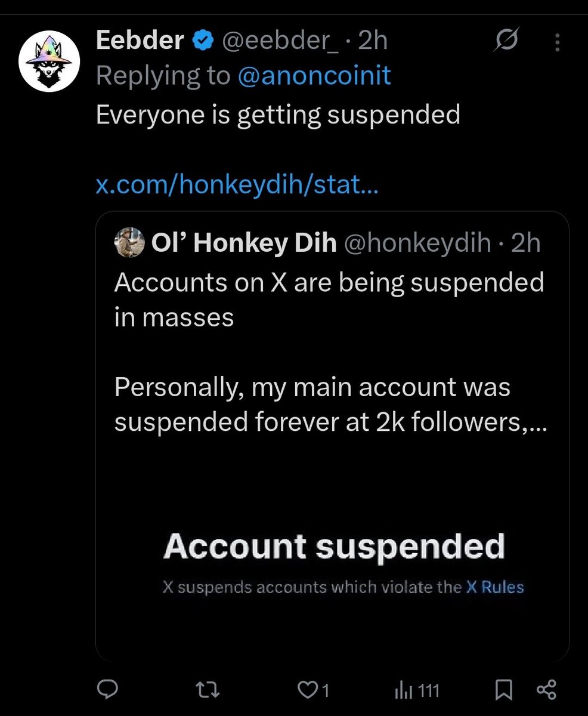Bookmark this tweet
The width and height of the screenshot is (588, 716).
click(504, 690)
